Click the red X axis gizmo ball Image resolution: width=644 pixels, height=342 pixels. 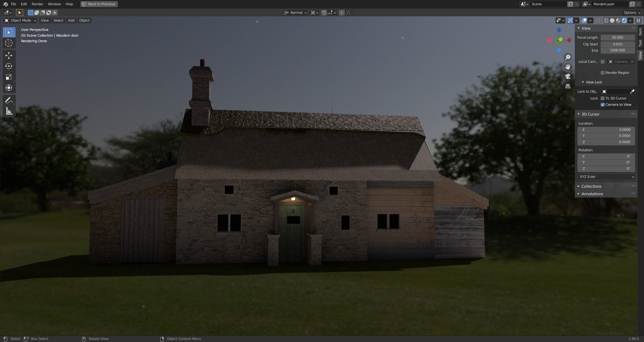pyautogui.click(x=569, y=40)
